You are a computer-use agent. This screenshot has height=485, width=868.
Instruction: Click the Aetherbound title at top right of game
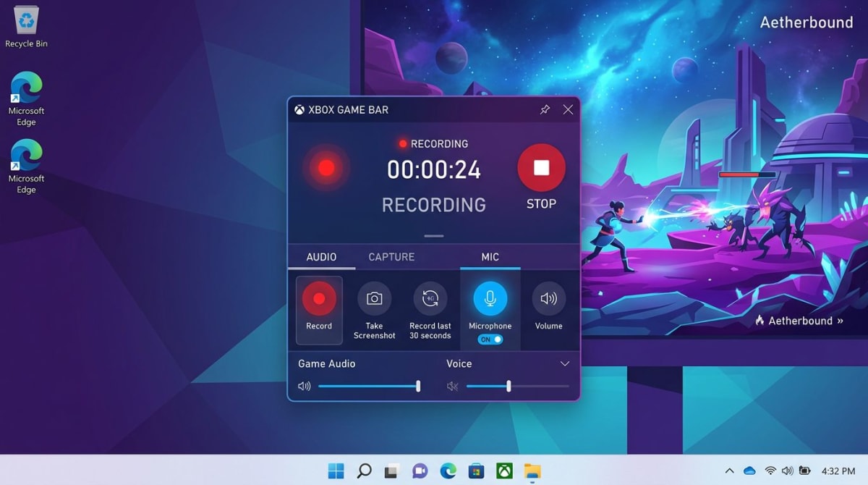[807, 22]
